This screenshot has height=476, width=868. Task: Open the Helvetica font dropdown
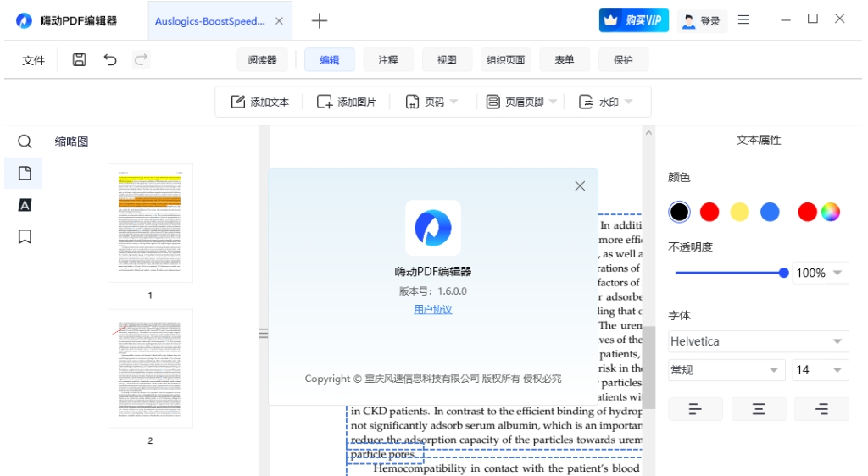[x=759, y=341]
